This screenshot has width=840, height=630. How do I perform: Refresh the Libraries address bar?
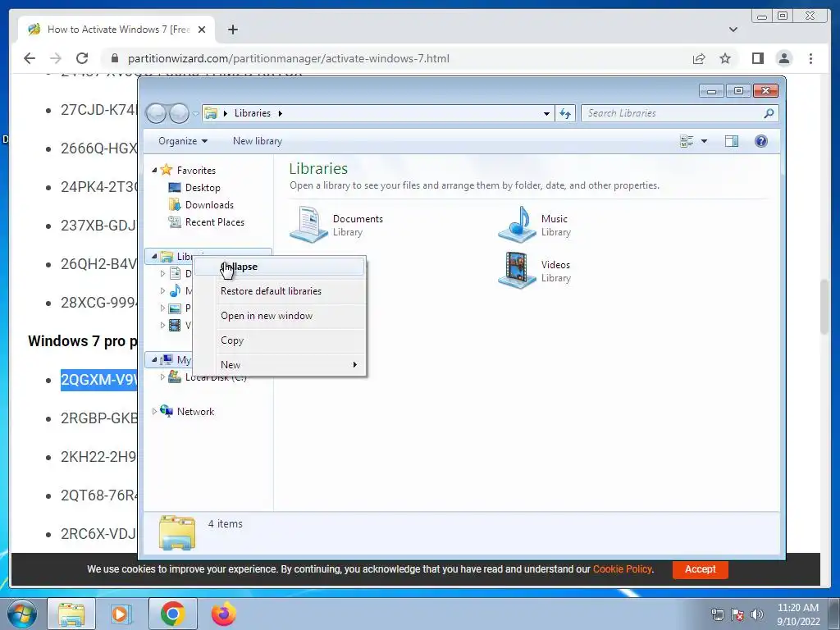(565, 113)
